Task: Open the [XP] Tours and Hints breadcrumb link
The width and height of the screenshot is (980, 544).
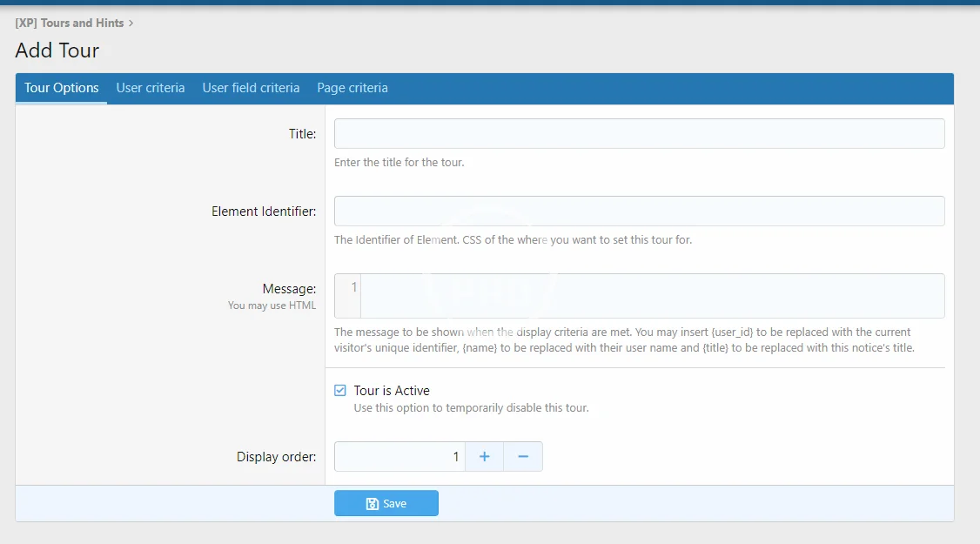Action: [x=70, y=24]
